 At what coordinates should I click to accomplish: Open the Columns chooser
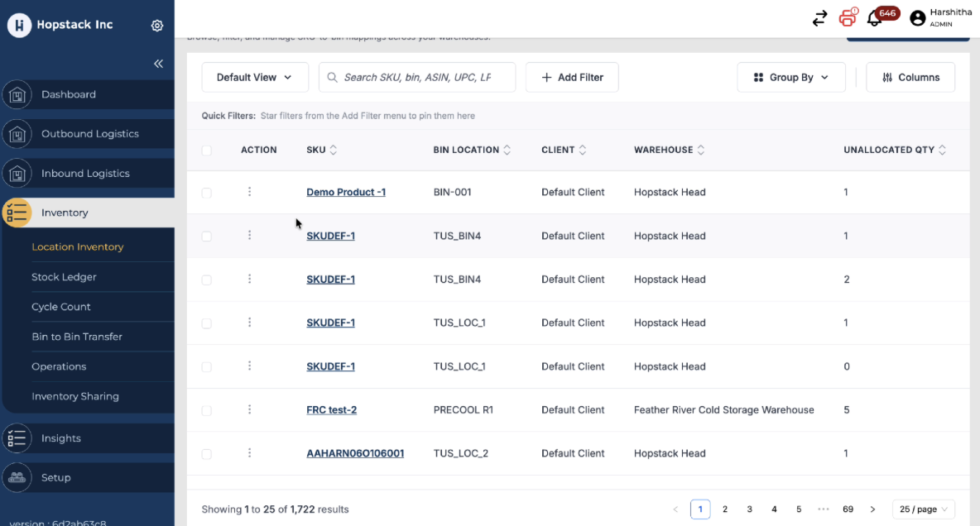pyautogui.click(x=910, y=78)
